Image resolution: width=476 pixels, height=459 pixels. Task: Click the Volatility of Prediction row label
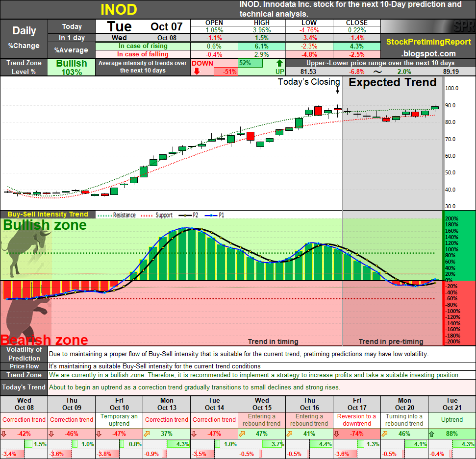click(x=24, y=354)
